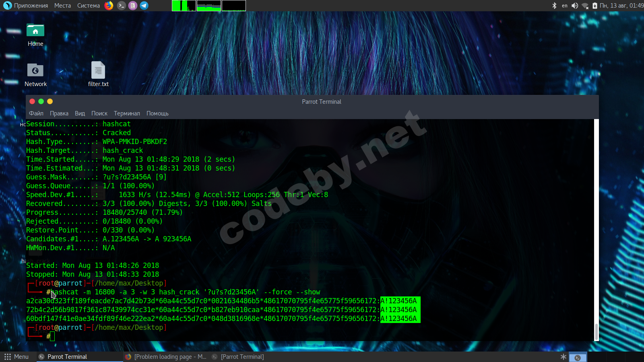Screen dimensions: 644x362
Task: Open the Поиск menu in terminal
Action: (99, 113)
